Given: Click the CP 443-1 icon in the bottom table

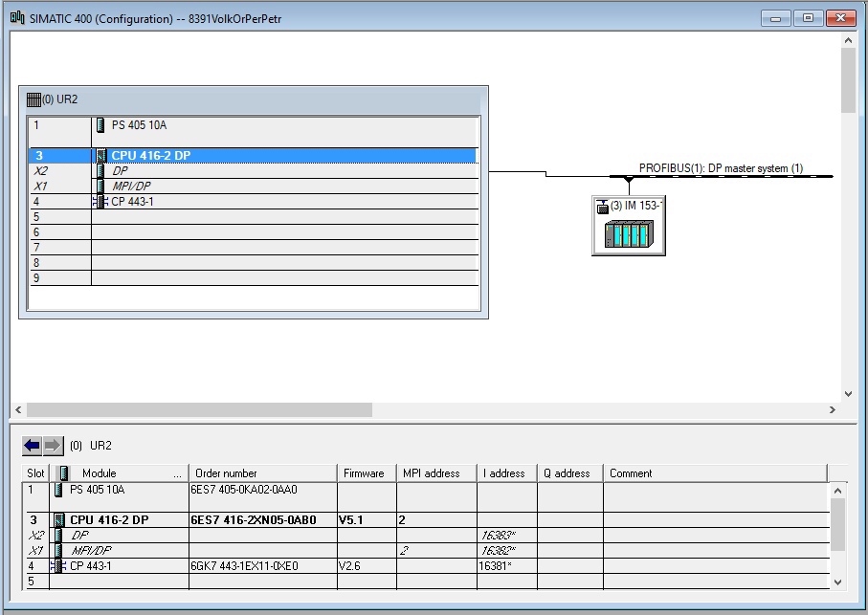Looking at the screenshot, I should pos(57,566).
